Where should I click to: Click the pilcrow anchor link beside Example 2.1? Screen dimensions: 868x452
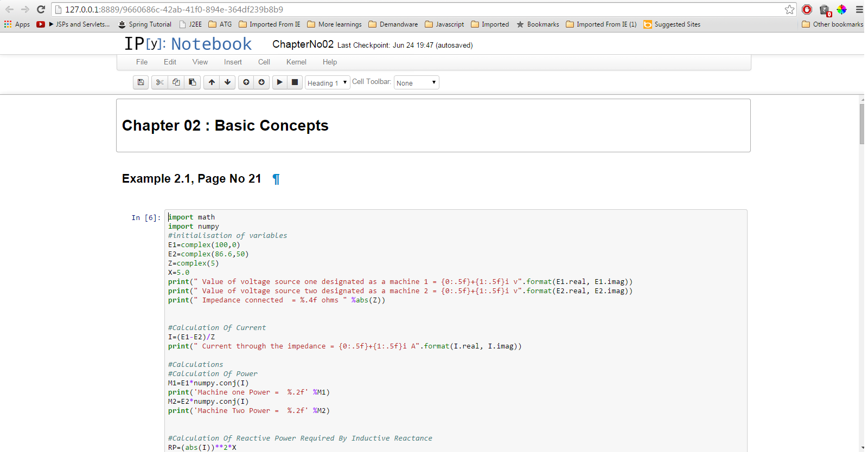[276, 179]
